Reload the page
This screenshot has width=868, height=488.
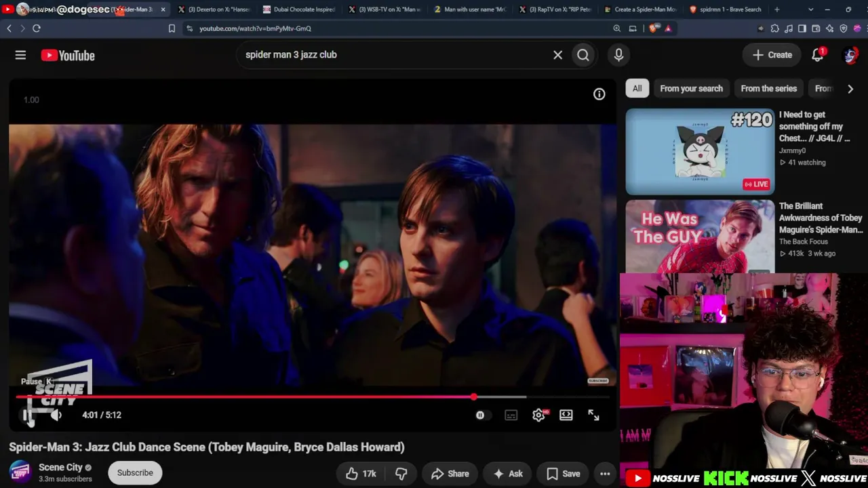[x=37, y=28]
